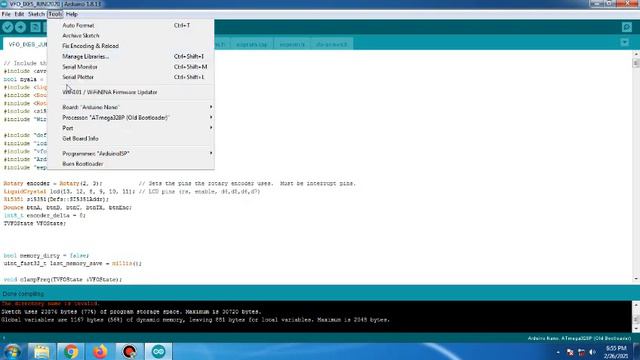The height and width of the screenshot is (360, 640).
Task: Expand the Port submenu
Action: [131, 128]
